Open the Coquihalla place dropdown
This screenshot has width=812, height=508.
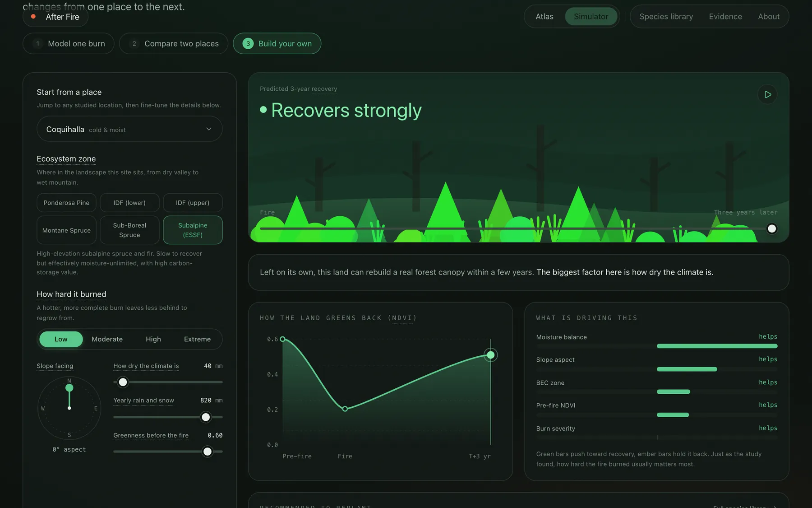(x=129, y=129)
